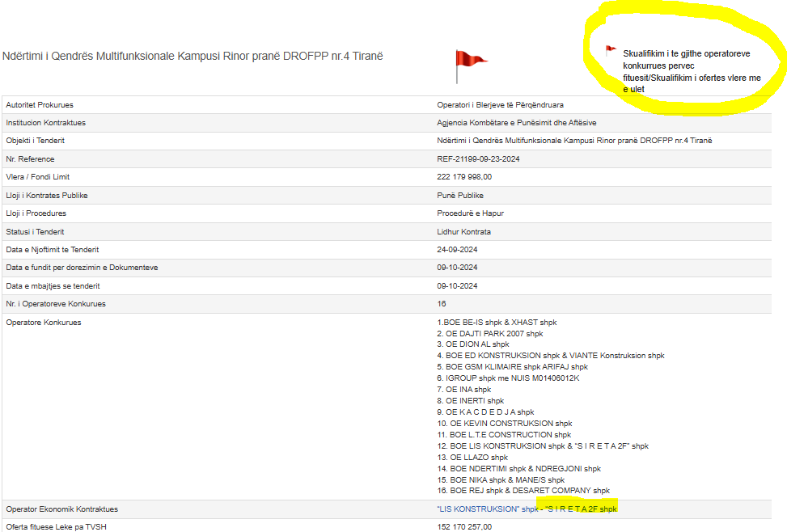Click the limit fund value 222 179 998,00
787x532 pixels.
463,177
